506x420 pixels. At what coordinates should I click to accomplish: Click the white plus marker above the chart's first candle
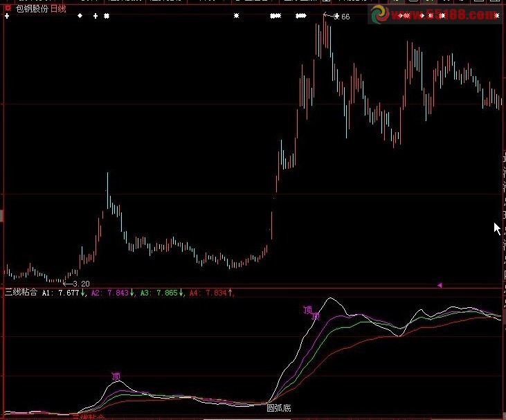(7, 16)
